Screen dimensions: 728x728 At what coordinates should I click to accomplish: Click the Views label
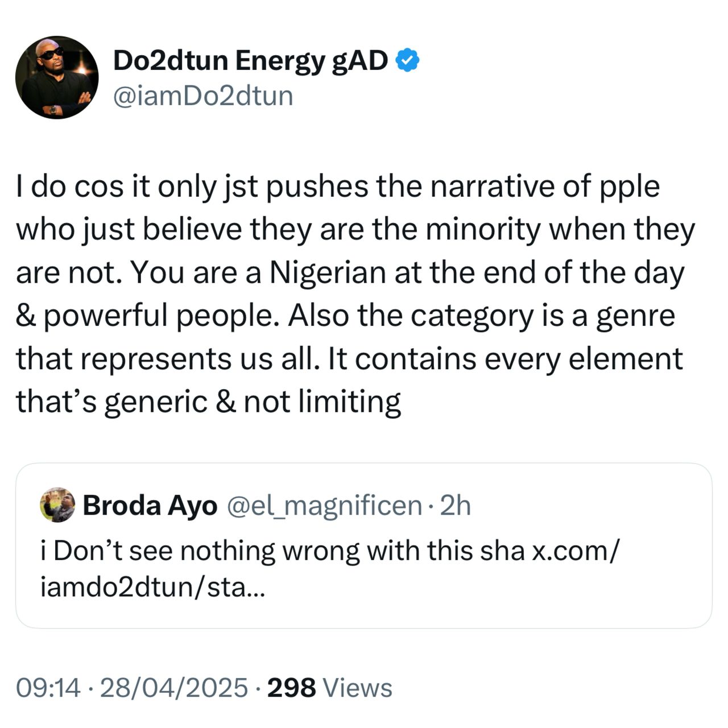357,688
